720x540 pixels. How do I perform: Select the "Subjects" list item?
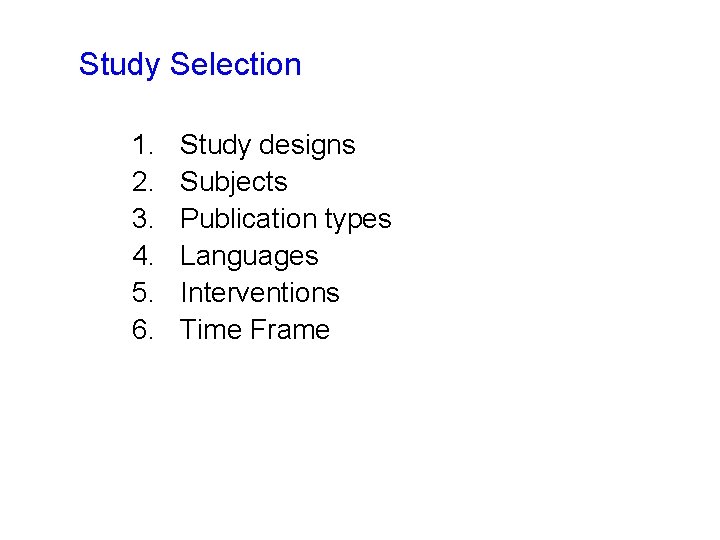pyautogui.click(x=234, y=182)
